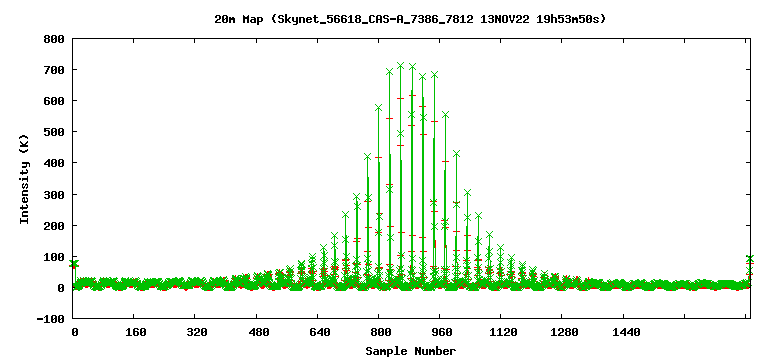Click the 300 y-axis tick label
Viewport: 768px width, 360px height.
[x=57, y=194]
